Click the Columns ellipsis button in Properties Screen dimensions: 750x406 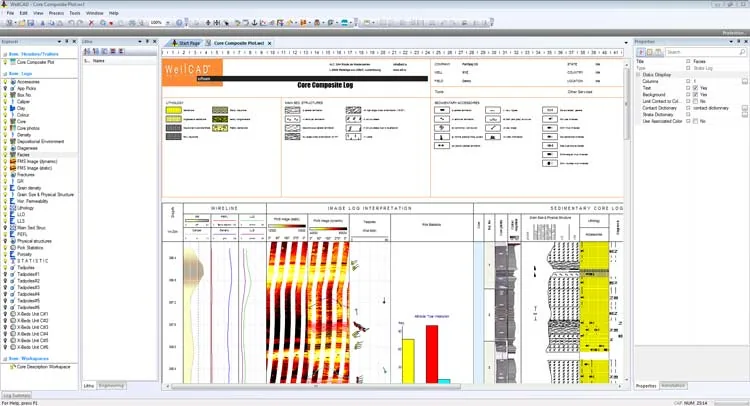point(745,81)
